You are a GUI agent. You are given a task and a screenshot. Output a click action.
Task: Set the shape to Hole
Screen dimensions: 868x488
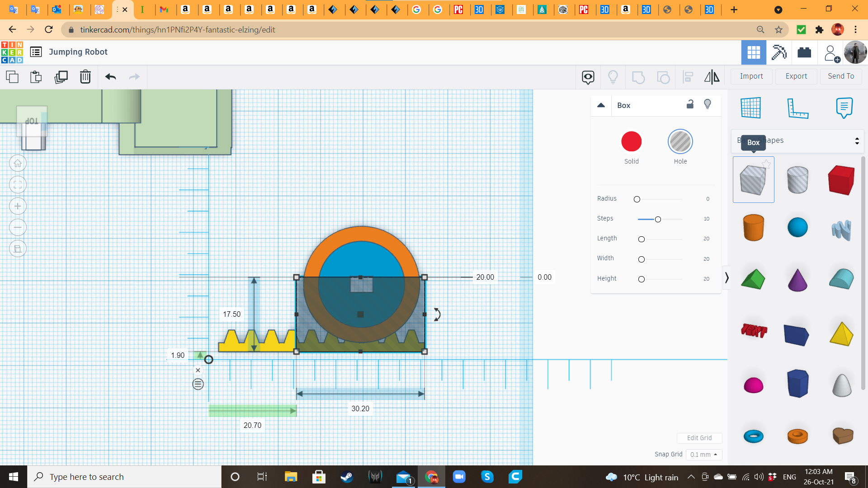point(680,142)
